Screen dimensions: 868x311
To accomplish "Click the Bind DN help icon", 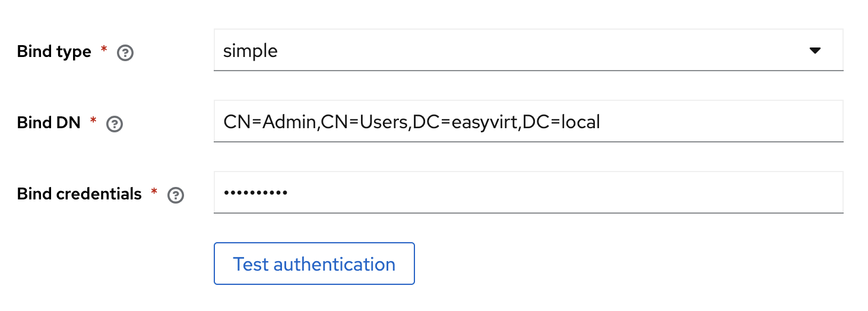I will pyautogui.click(x=115, y=124).
